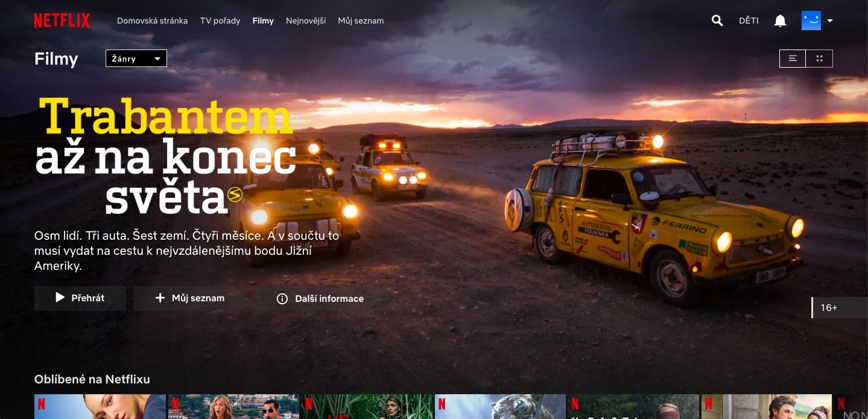The height and width of the screenshot is (419, 868).
Task: Open the notifications bell
Action: click(x=780, y=21)
